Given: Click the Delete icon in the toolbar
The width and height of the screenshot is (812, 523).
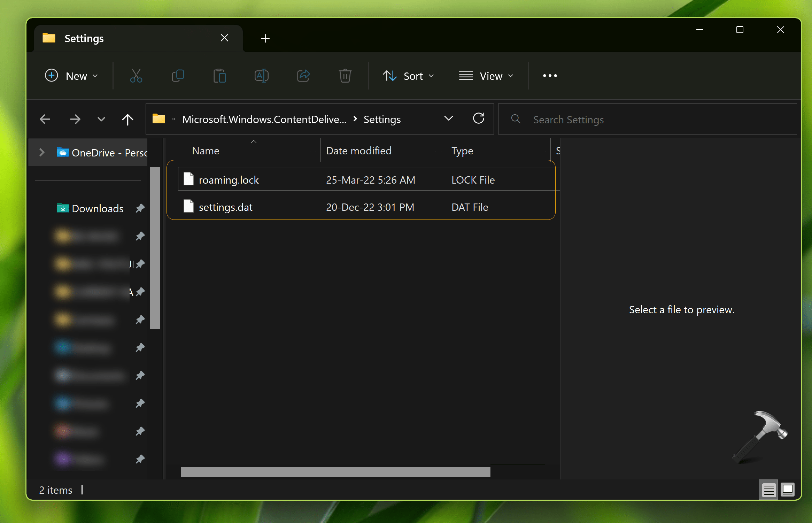Looking at the screenshot, I should (345, 76).
